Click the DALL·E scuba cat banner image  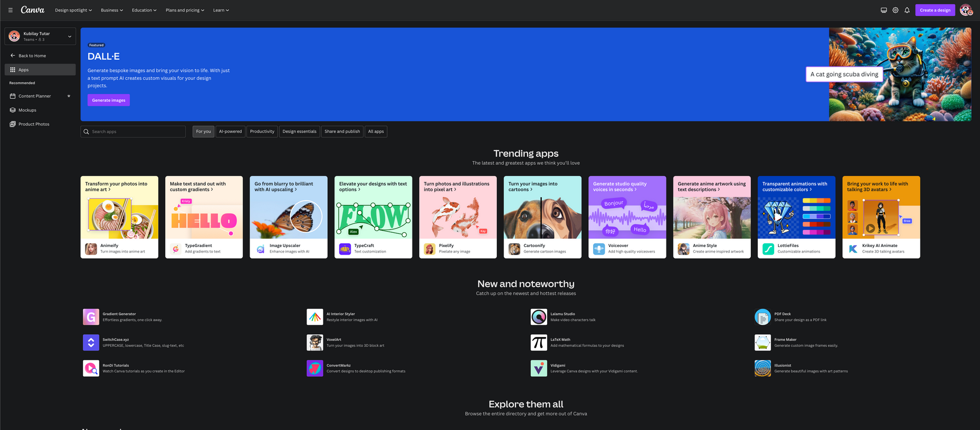click(900, 74)
